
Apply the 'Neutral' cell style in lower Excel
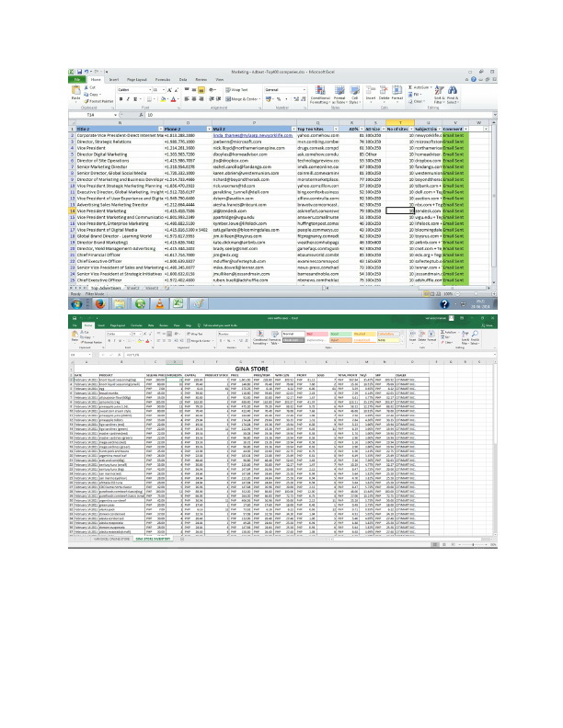tap(364, 334)
